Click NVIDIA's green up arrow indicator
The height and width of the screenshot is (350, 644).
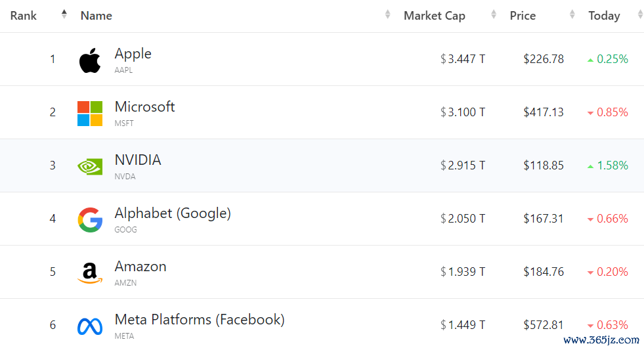[x=591, y=167]
